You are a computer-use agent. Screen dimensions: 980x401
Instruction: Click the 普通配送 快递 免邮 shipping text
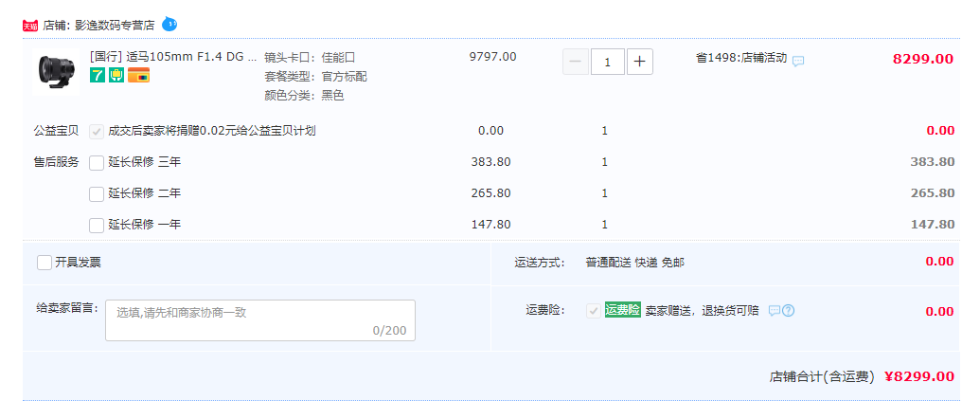(635, 263)
